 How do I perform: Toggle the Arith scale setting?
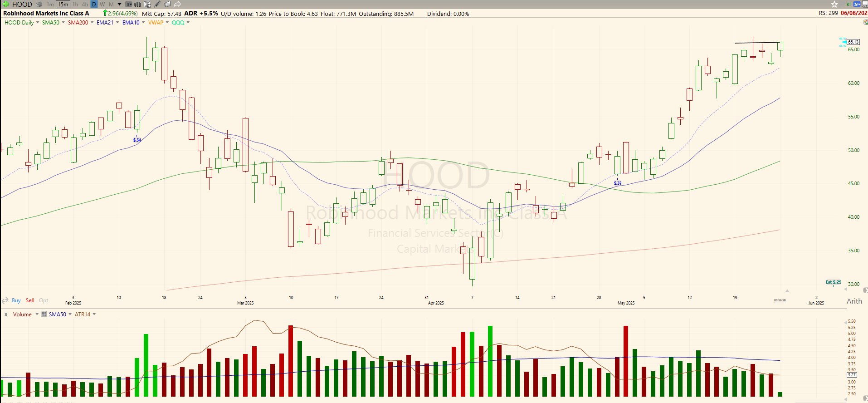click(x=854, y=301)
